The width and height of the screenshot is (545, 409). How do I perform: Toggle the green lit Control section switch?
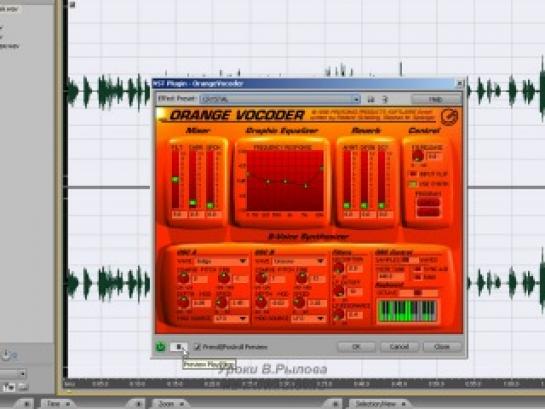(x=413, y=184)
